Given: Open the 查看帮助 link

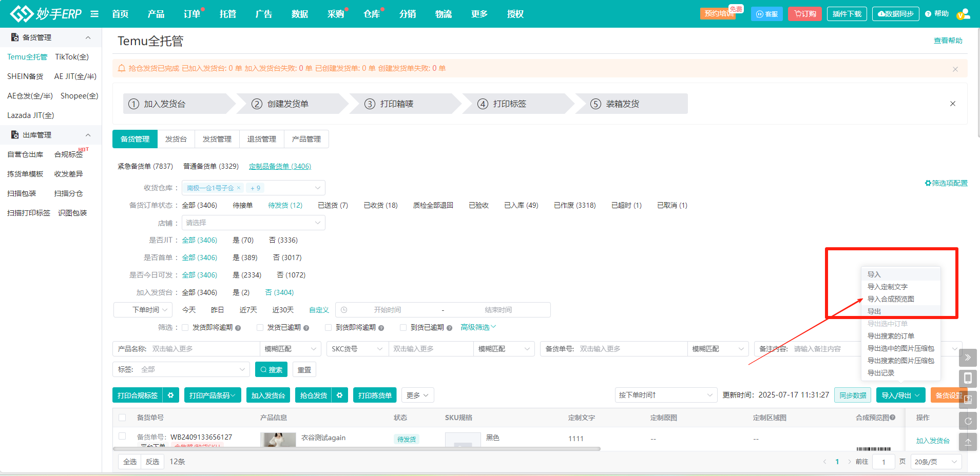Looking at the screenshot, I should point(948,41).
